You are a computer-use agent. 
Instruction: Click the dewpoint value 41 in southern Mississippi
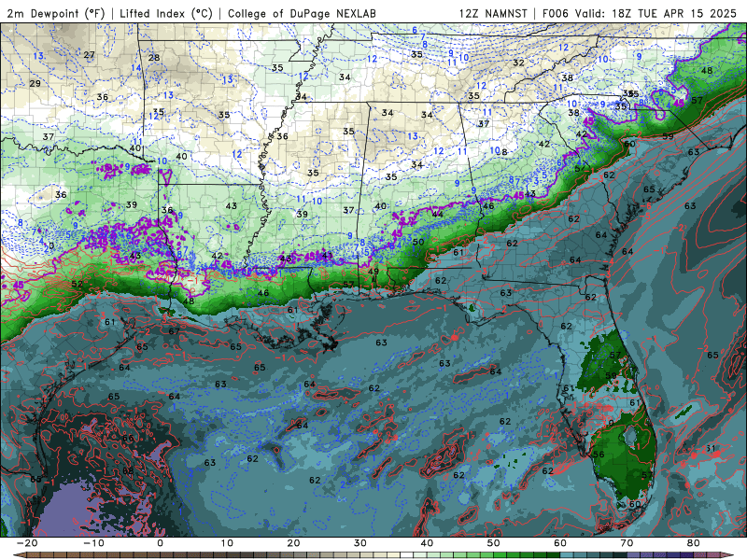point(327,256)
